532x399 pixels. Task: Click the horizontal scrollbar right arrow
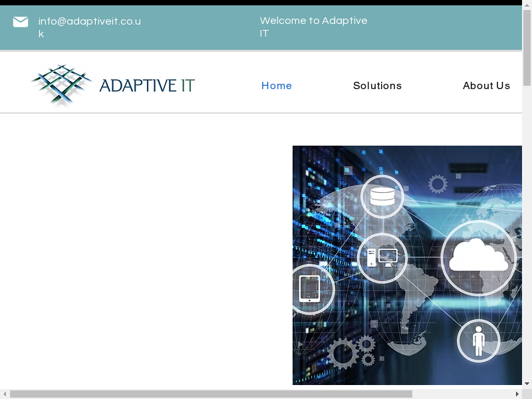pyautogui.click(x=517, y=394)
